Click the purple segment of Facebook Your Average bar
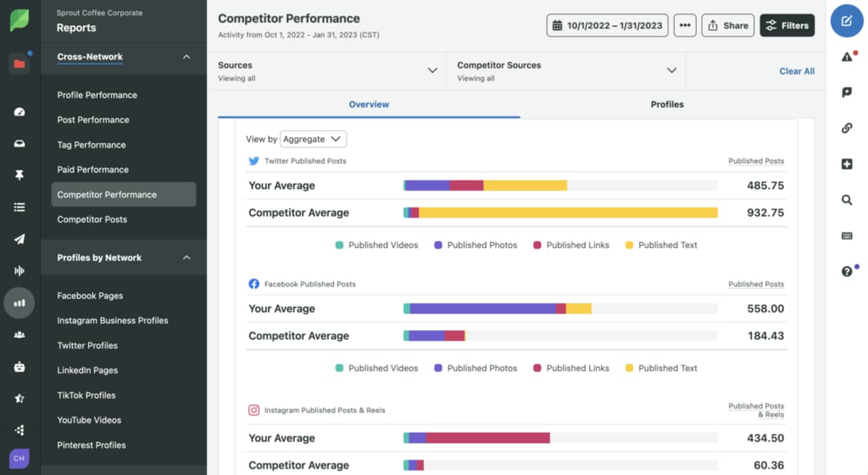This screenshot has width=868, height=475. pyautogui.click(x=482, y=309)
